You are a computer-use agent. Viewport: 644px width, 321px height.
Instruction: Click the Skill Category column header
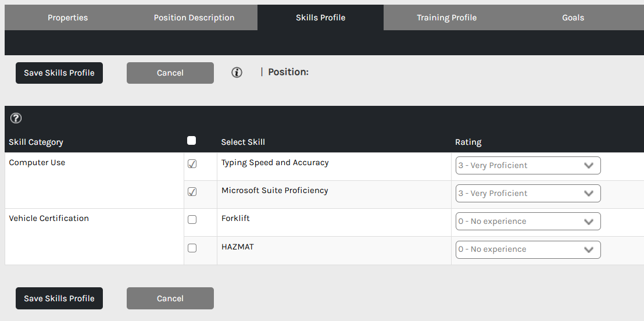click(35, 142)
